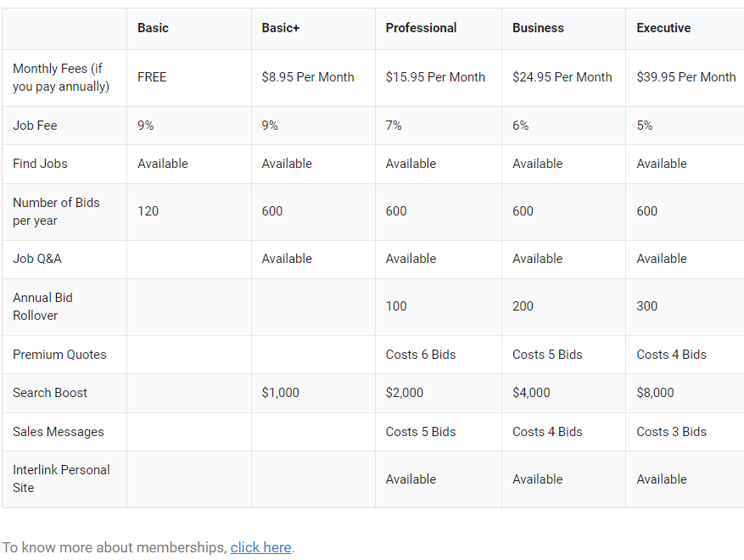Click the Professional plan header
The width and height of the screenshot is (744, 560).
(x=421, y=28)
